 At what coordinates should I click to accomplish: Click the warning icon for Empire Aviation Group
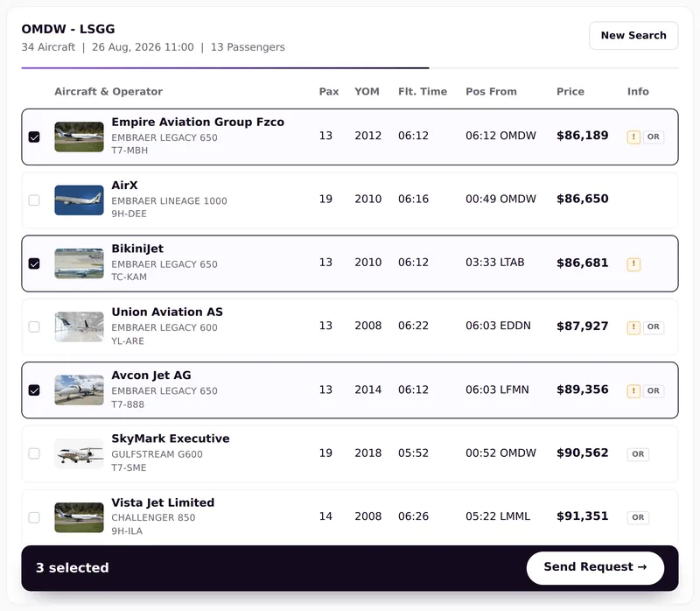(633, 137)
